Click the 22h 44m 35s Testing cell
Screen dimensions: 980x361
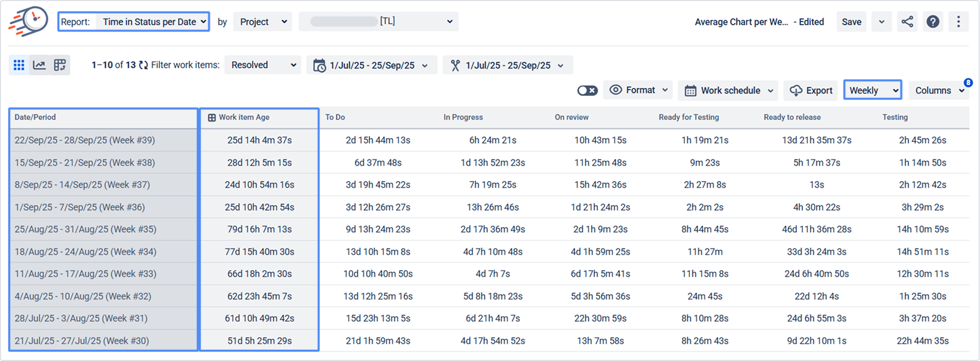pos(923,341)
